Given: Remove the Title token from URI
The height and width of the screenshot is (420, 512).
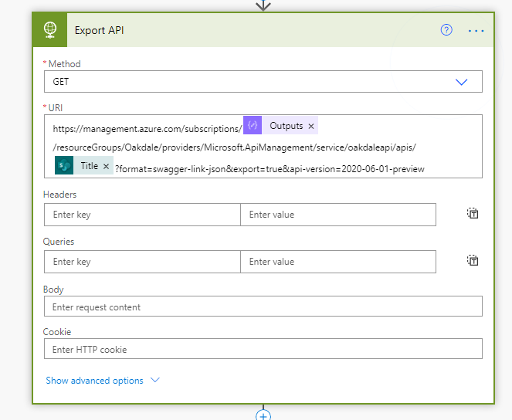Looking at the screenshot, I should click(x=106, y=166).
